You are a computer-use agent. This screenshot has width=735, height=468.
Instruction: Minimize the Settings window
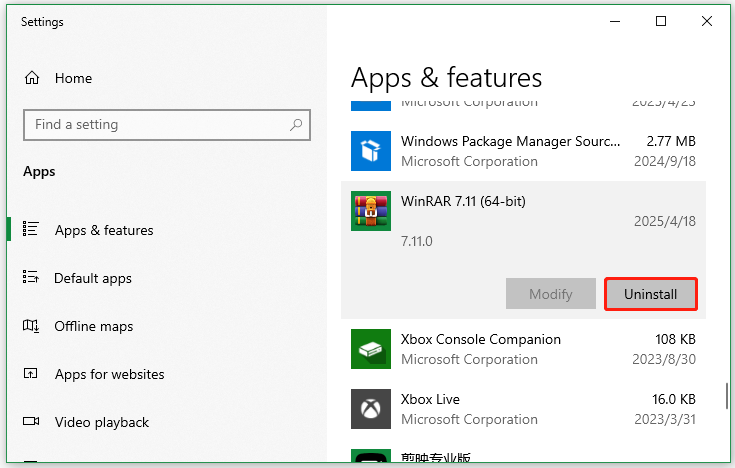[x=615, y=21]
